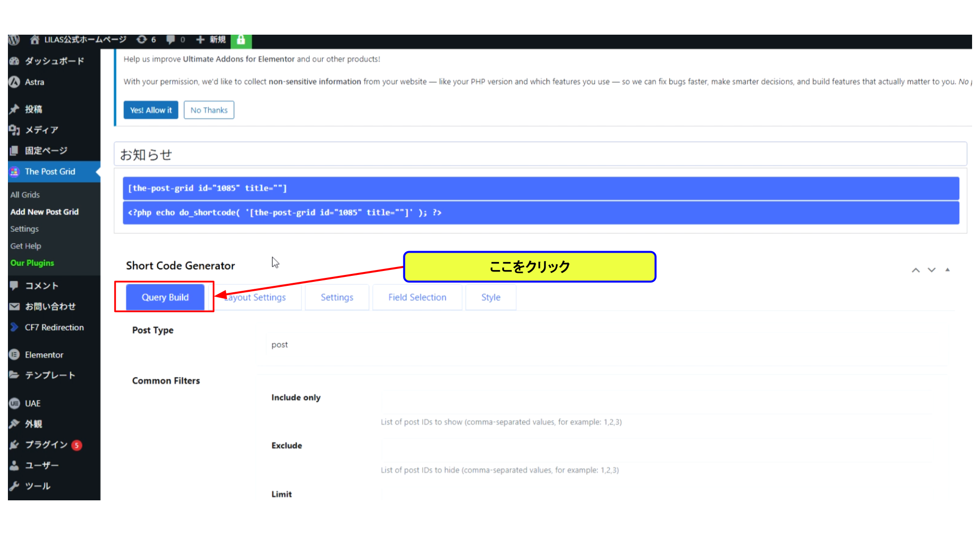The image size is (980, 535).
Task: Open the Style tab
Action: coord(490,297)
